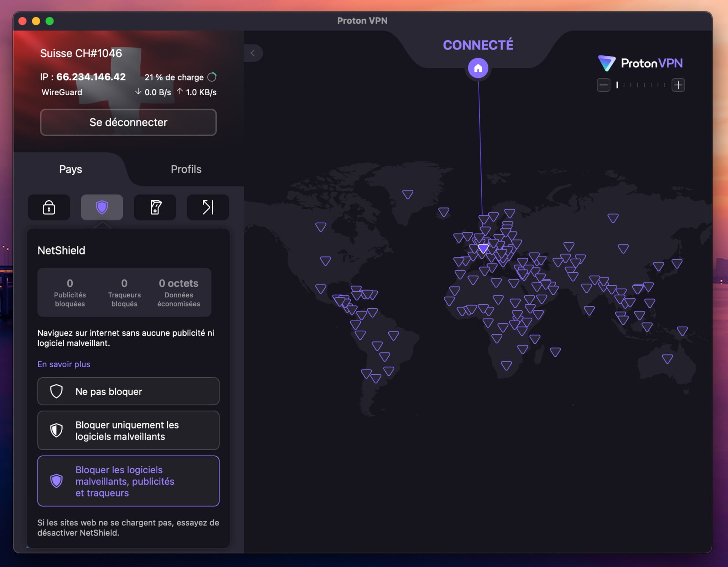Click the NetShield panel heading
This screenshot has height=567, width=728.
(x=61, y=250)
